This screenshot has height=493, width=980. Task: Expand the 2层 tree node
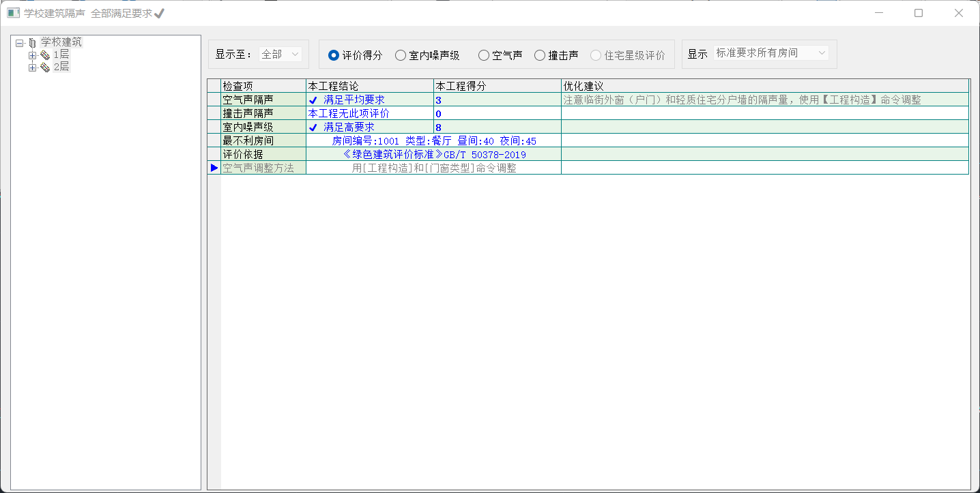point(32,68)
